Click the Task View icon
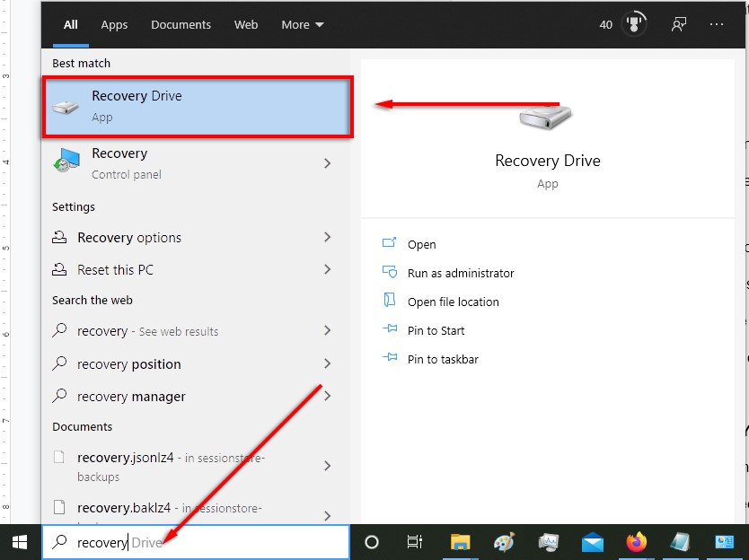The image size is (749, 560). [x=414, y=542]
